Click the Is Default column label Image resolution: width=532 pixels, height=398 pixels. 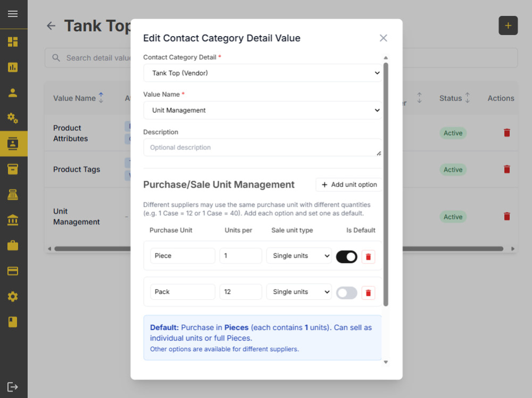(x=361, y=230)
